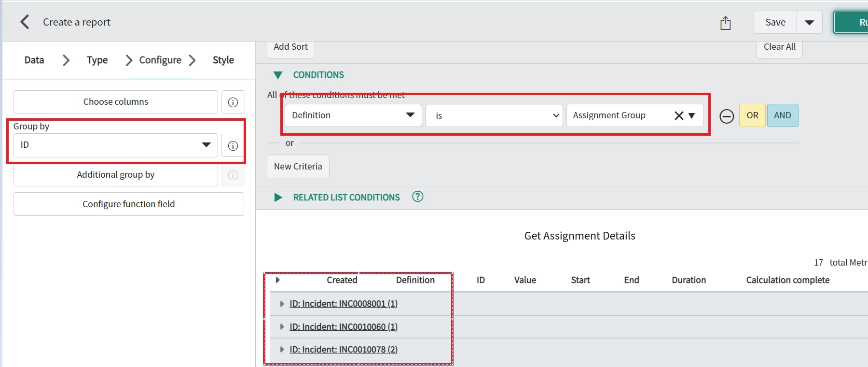Switch to the Configure tab
The image size is (868, 367).
click(160, 60)
